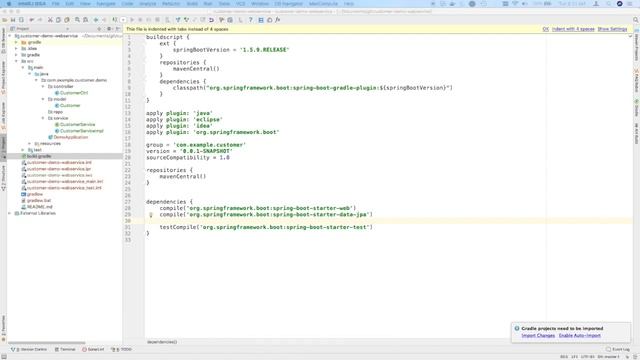640x360 pixels.
Task: Click the Project panel horizontal scrollbar
Action: (x=47, y=343)
